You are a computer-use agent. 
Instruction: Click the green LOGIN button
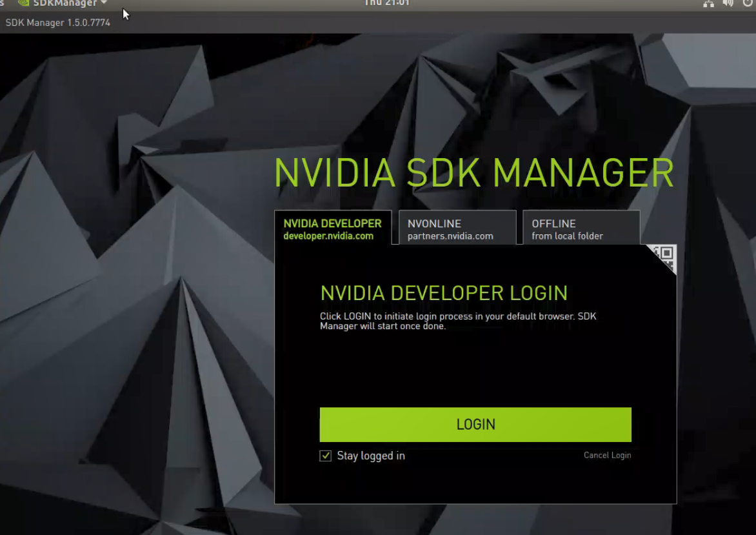coord(475,425)
